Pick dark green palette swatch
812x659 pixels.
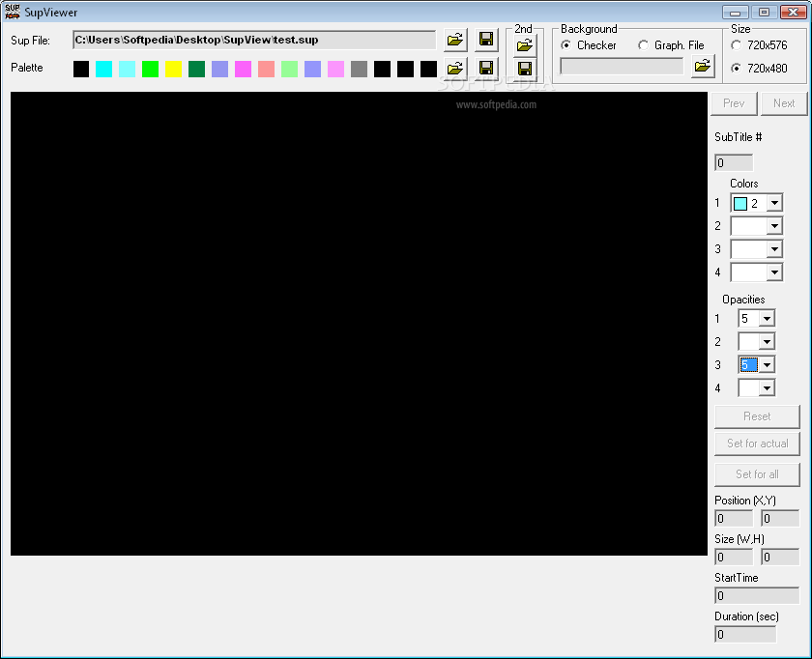click(x=197, y=69)
